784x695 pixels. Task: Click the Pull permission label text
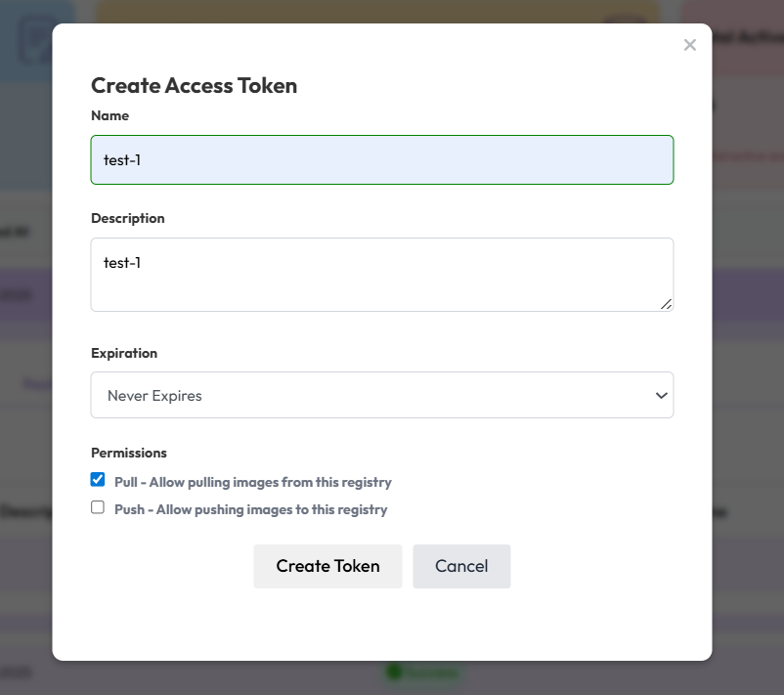tap(252, 482)
